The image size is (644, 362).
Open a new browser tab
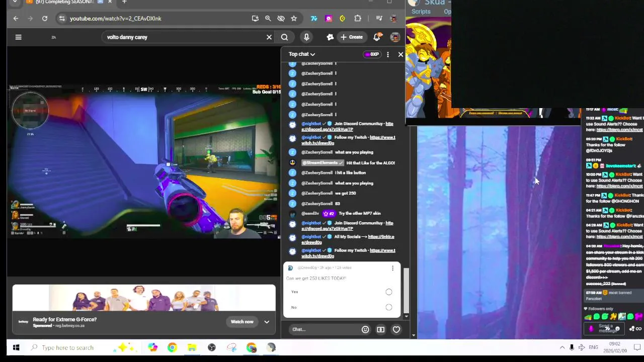pyautogui.click(x=124, y=2)
